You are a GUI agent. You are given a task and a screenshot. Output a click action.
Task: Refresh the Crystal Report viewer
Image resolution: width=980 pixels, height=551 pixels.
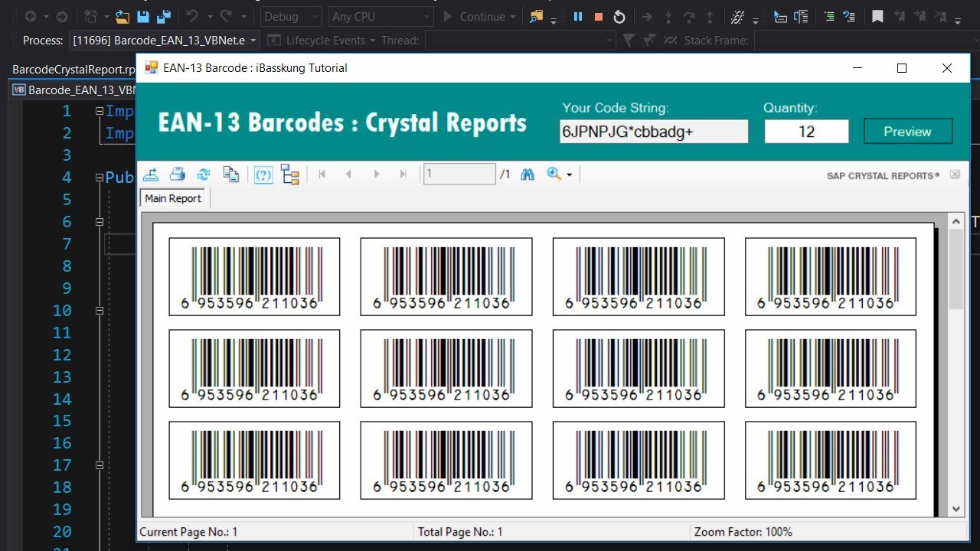tap(204, 174)
